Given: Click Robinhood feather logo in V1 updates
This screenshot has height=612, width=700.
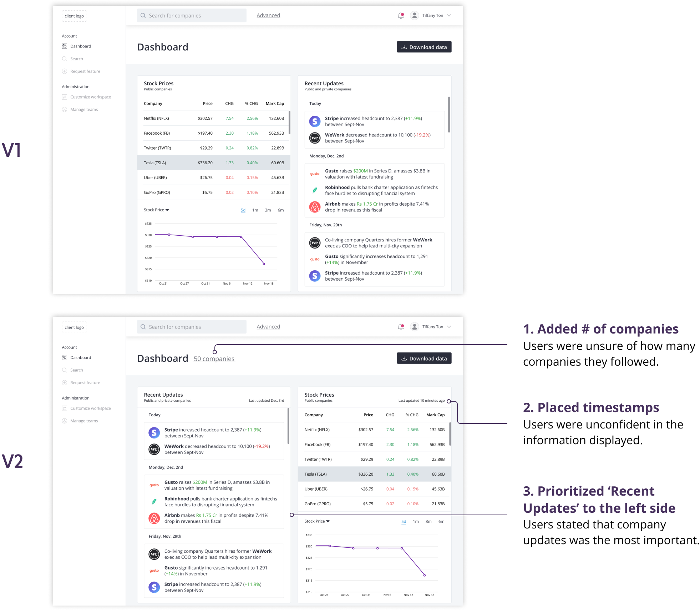Looking at the screenshot, I should [315, 190].
